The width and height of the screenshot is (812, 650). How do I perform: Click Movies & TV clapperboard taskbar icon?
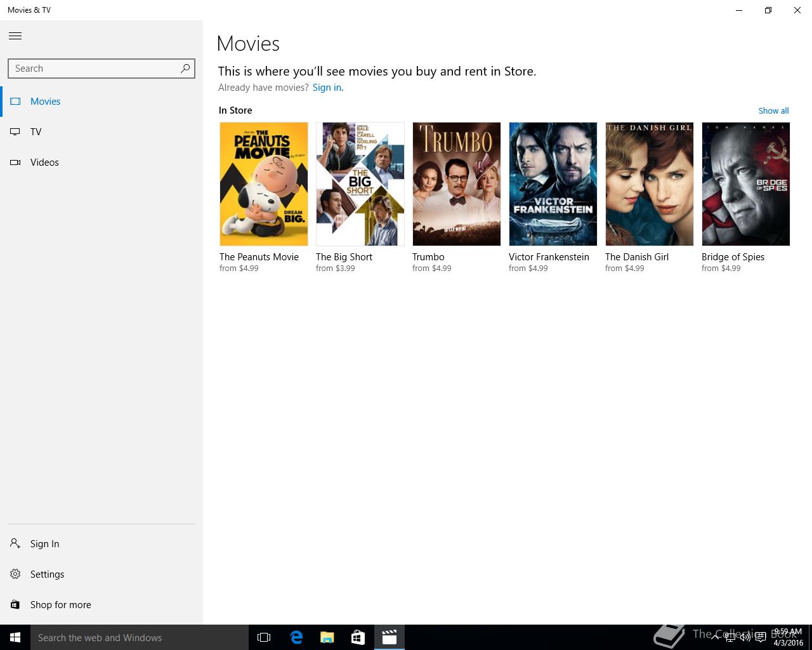coord(389,637)
